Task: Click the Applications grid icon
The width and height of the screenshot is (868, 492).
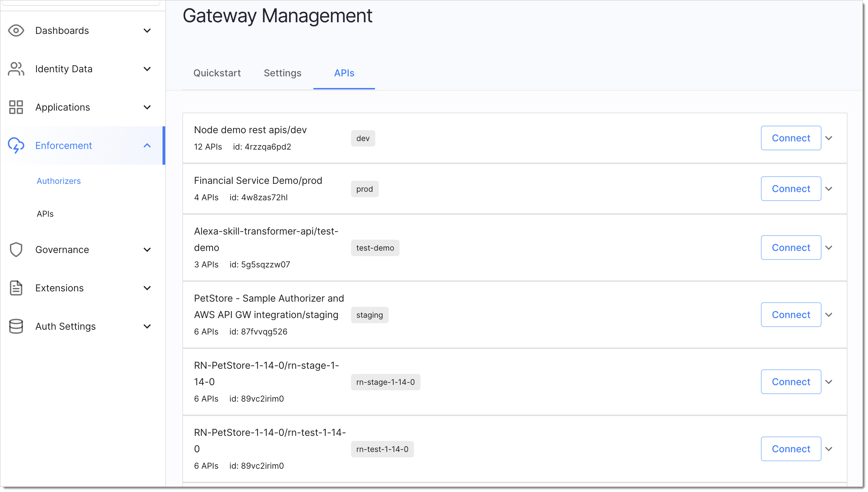Action: (x=16, y=107)
